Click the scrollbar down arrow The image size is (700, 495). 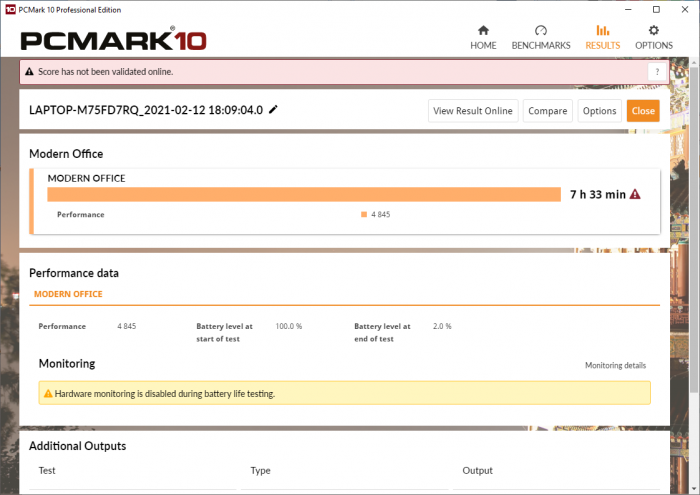click(694, 489)
